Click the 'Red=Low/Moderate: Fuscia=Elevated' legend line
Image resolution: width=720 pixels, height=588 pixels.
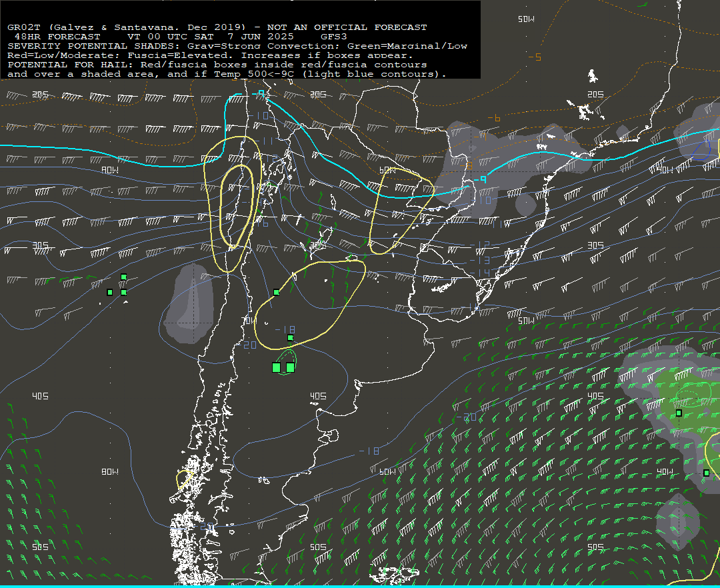pyautogui.click(x=210, y=55)
